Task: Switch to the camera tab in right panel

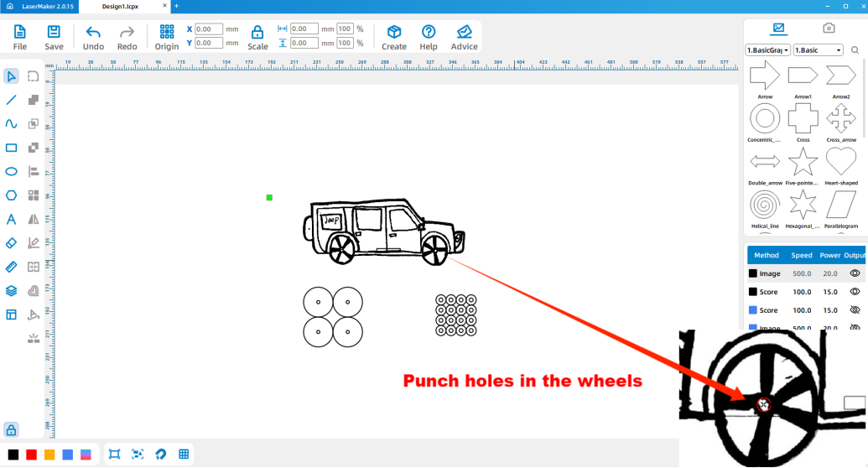Action: (x=828, y=28)
